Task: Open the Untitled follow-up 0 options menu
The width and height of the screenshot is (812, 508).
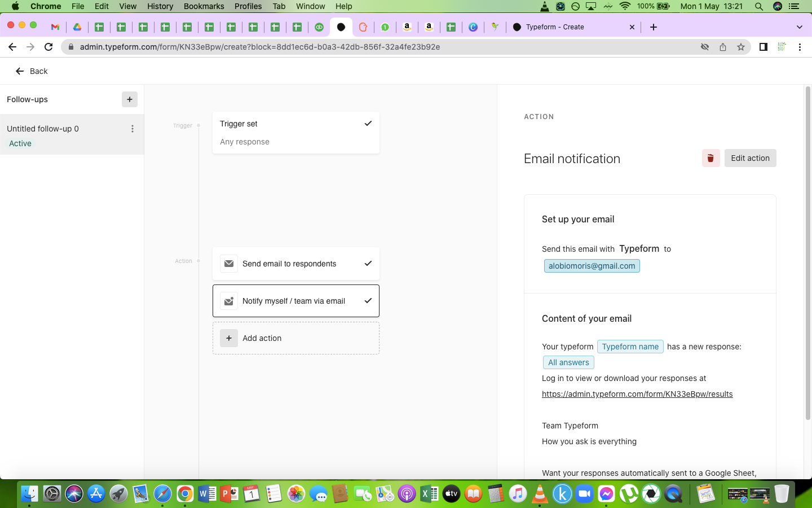Action: pyautogui.click(x=133, y=129)
